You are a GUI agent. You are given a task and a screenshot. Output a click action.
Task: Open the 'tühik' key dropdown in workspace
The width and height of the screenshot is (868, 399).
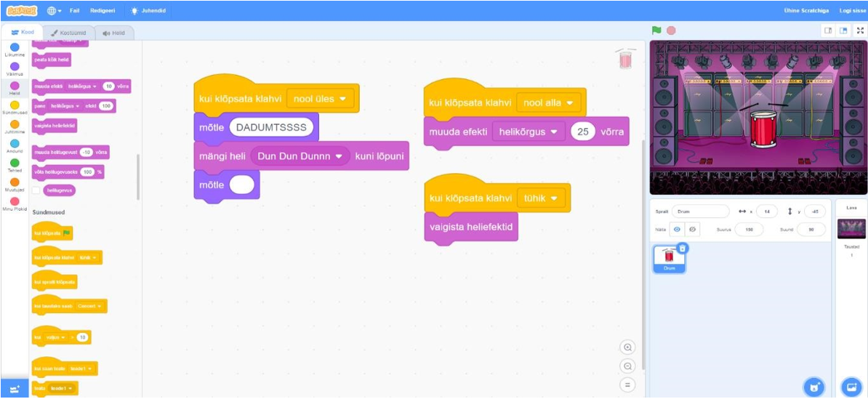click(x=541, y=198)
